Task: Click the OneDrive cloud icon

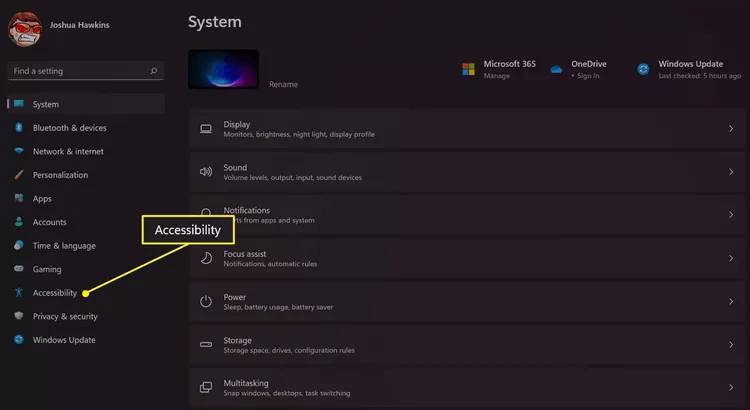Action: [x=556, y=69]
